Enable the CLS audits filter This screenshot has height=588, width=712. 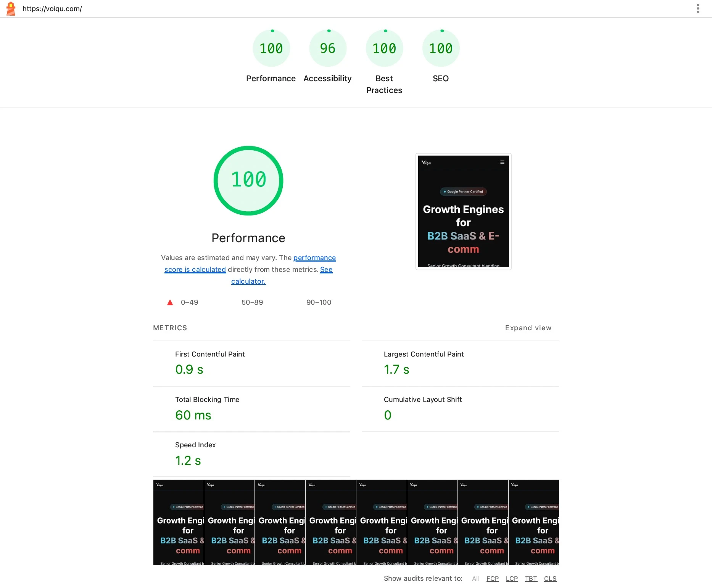550,578
